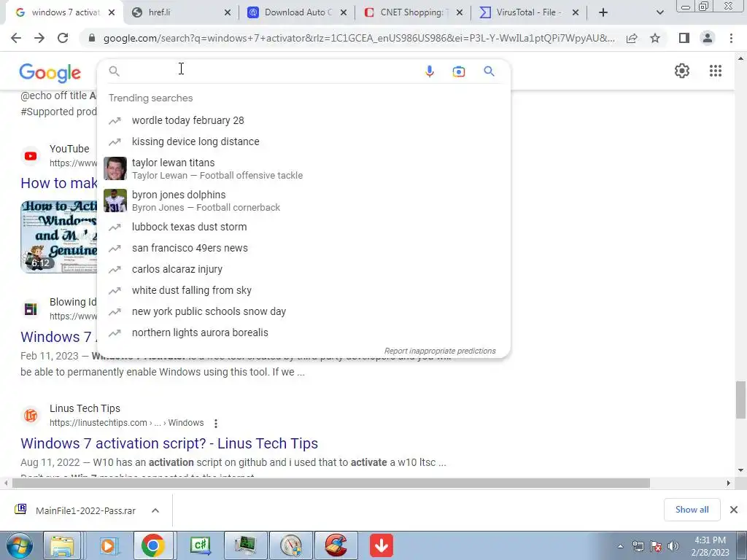Click the address bar URL
The image size is (747, 560).
coord(359,38)
